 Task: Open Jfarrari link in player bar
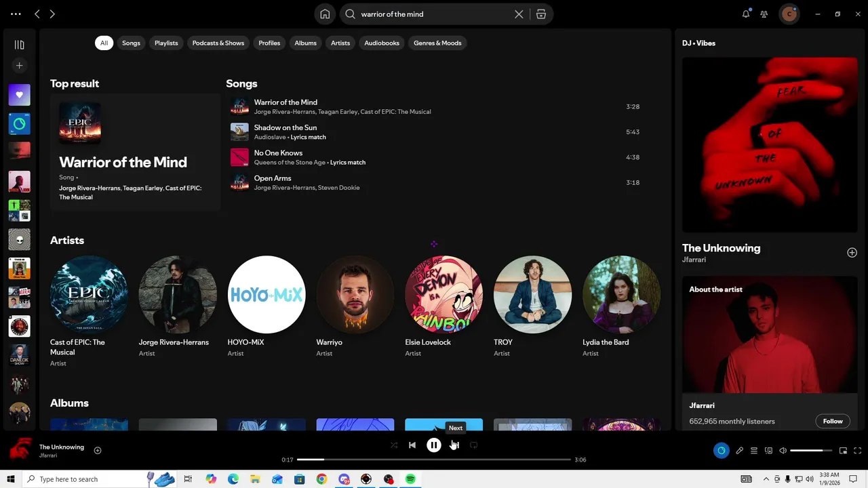(x=48, y=455)
